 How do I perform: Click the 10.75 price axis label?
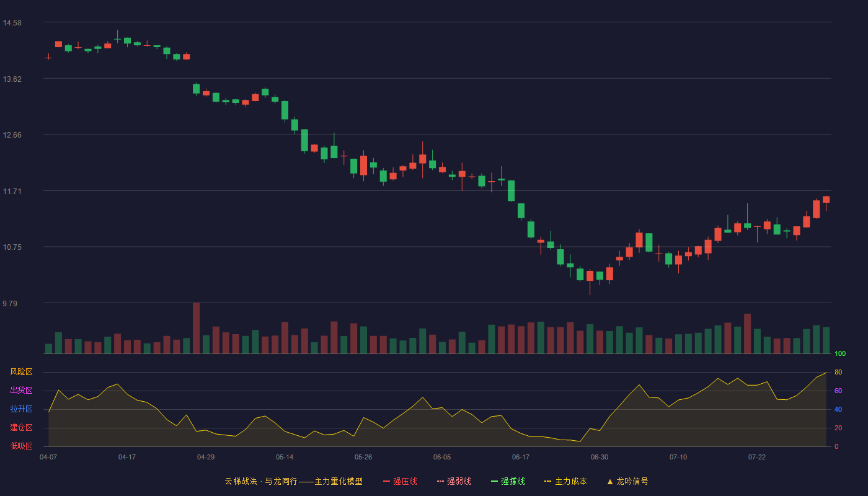pyautogui.click(x=12, y=247)
